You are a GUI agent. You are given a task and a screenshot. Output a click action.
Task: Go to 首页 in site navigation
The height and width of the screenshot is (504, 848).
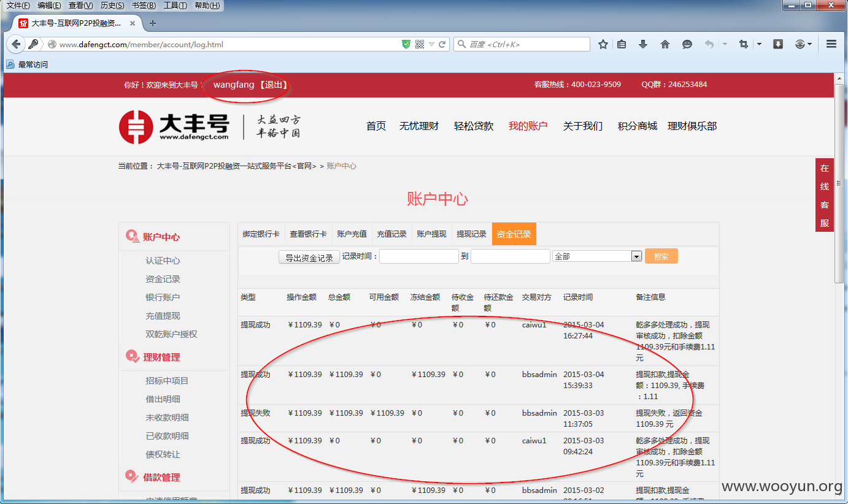(376, 126)
